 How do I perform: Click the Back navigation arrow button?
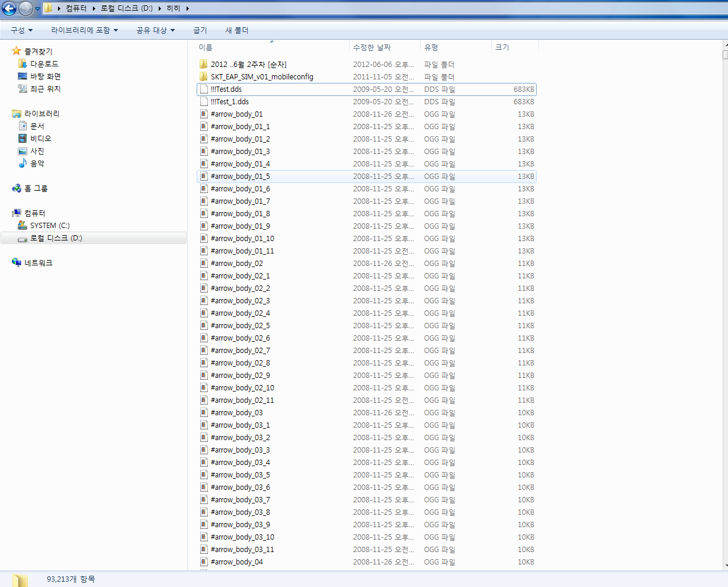(9, 8)
